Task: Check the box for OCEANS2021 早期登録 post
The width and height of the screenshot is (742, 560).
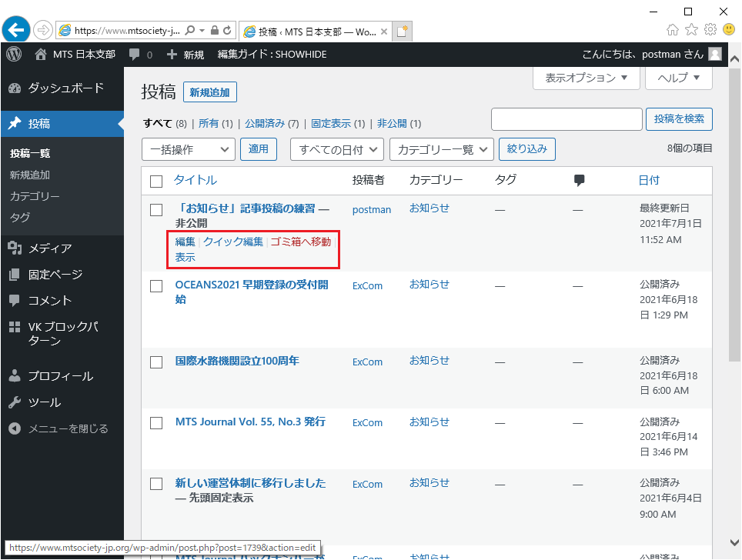Action: (x=156, y=286)
